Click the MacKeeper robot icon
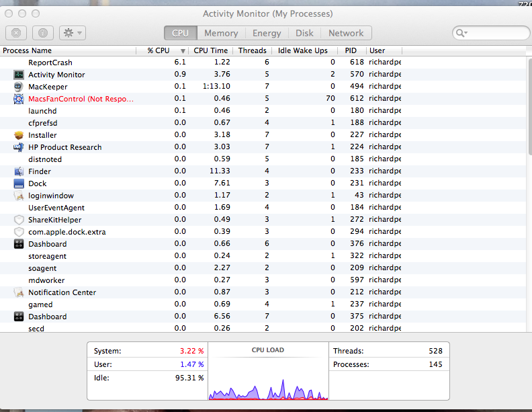Screen dimensions: 532x412 (19, 87)
